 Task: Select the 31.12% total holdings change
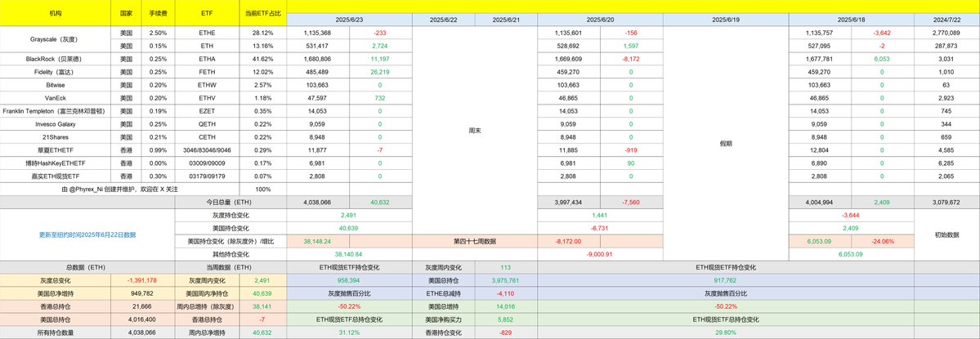pyautogui.click(x=349, y=333)
